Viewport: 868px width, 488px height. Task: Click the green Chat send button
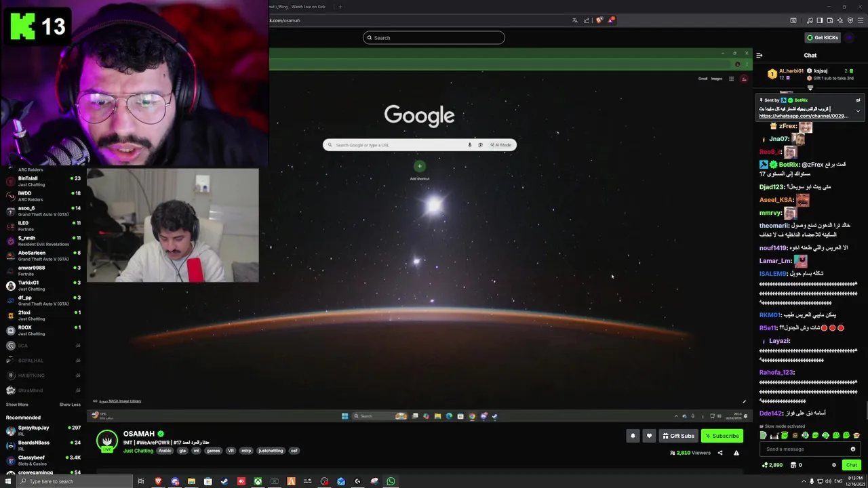852,465
